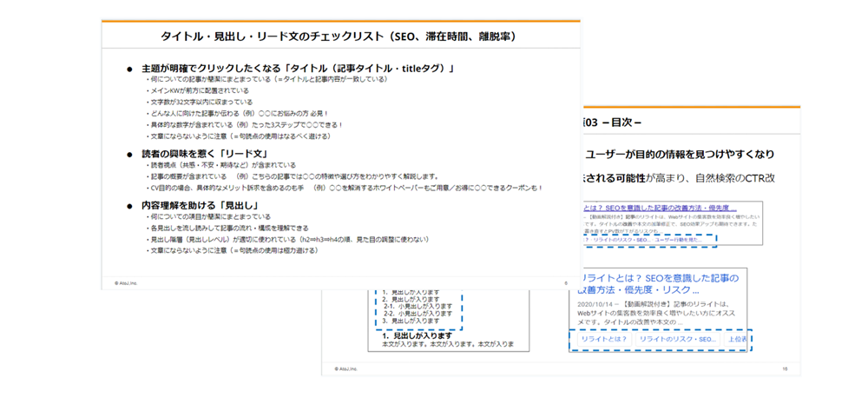
Task: Select bullet 何についての項目か簡潔にまとまっている
Action: coord(207,216)
